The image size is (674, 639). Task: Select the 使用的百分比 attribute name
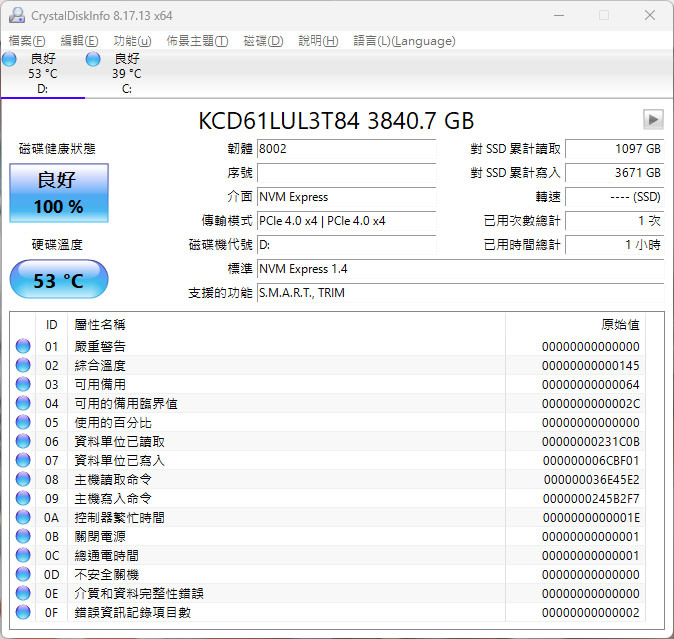[113, 422]
